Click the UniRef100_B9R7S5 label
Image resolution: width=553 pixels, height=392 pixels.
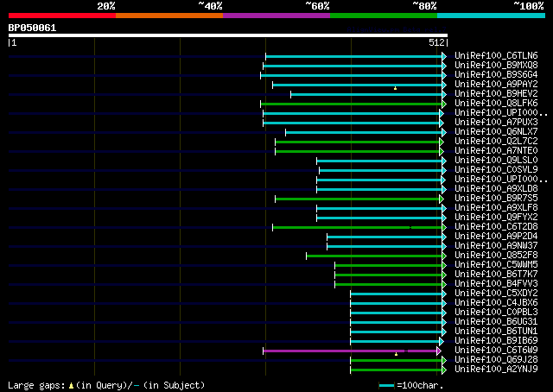pyautogui.click(x=496, y=199)
